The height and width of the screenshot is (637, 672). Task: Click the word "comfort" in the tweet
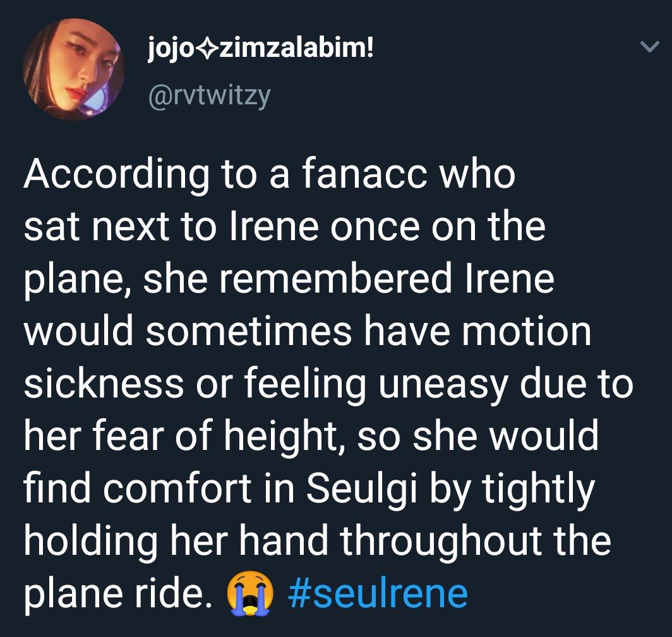[x=177, y=488]
